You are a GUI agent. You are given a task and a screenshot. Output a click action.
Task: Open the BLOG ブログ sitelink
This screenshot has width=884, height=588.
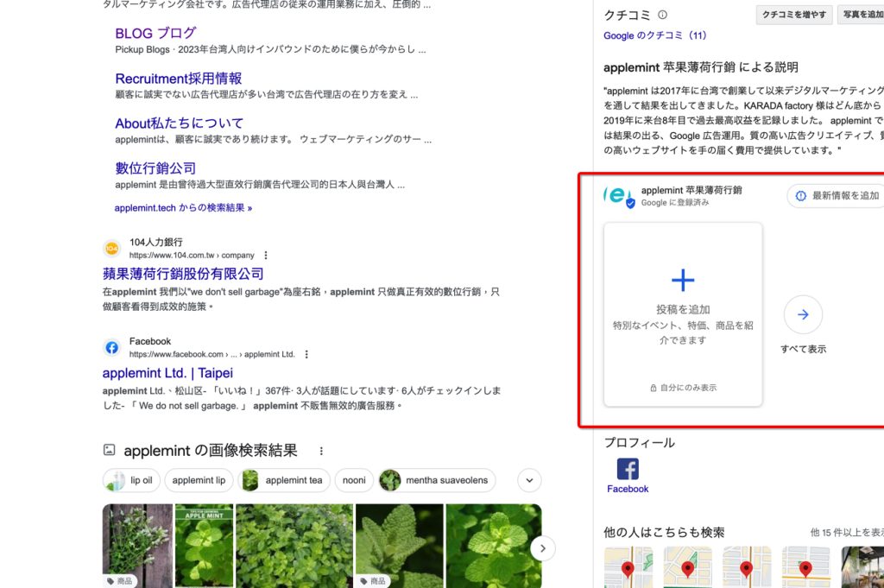point(155,34)
